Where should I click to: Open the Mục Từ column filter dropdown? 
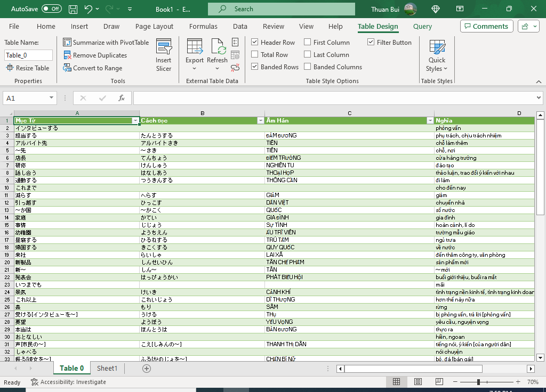point(135,121)
